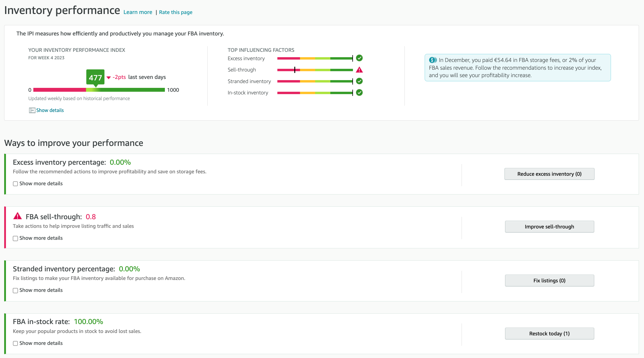
Task: Expand the Show details link under IPI score
Action: (x=50, y=110)
